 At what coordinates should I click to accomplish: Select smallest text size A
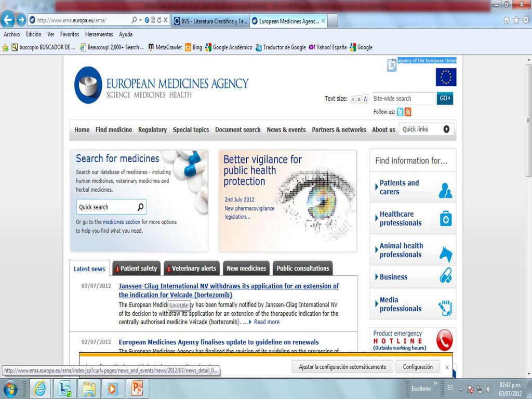tap(353, 99)
